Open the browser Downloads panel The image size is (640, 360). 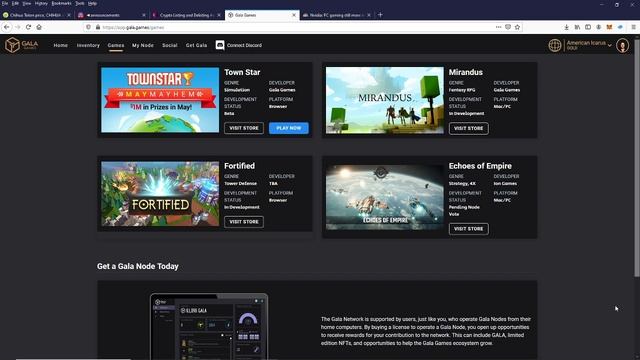click(567, 27)
